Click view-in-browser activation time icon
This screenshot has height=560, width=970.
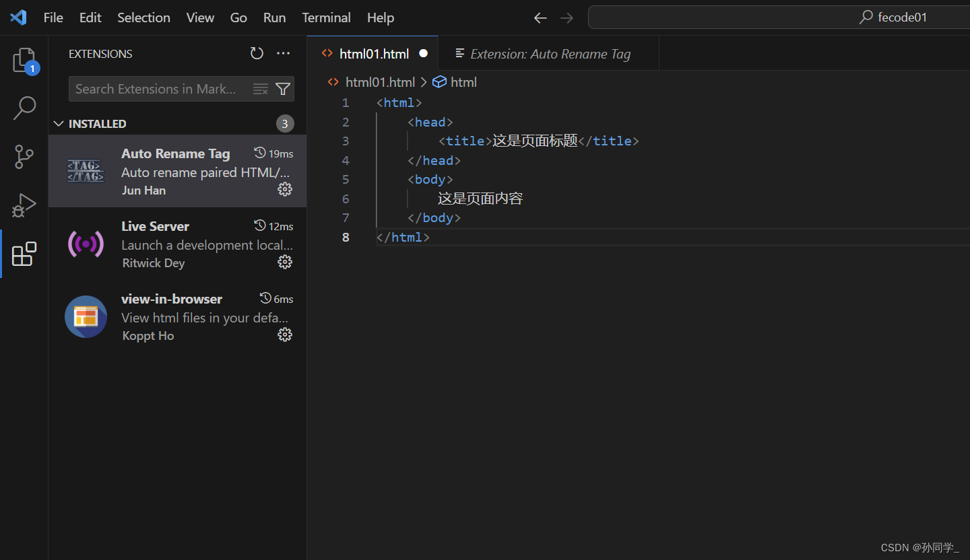tap(265, 298)
